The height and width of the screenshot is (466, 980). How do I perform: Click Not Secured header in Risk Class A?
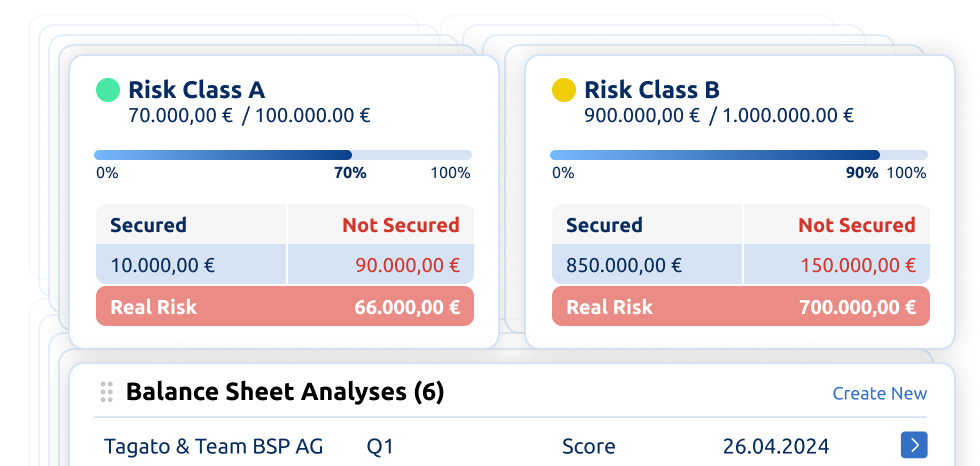pos(400,225)
